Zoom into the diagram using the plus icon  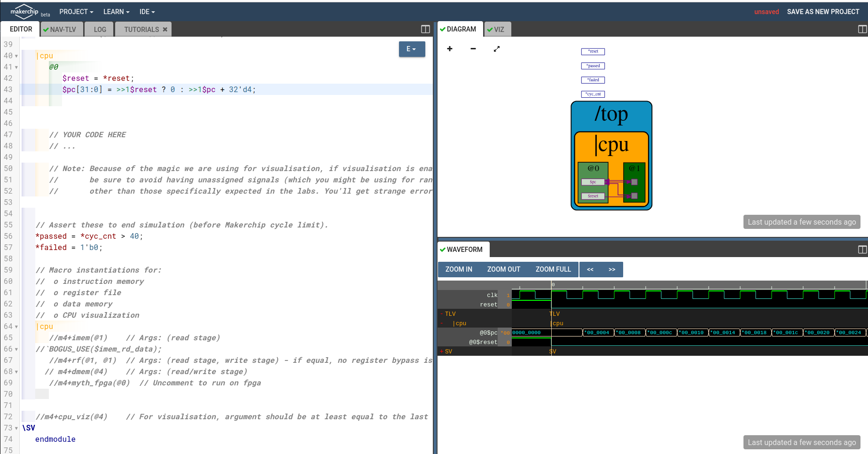click(450, 49)
